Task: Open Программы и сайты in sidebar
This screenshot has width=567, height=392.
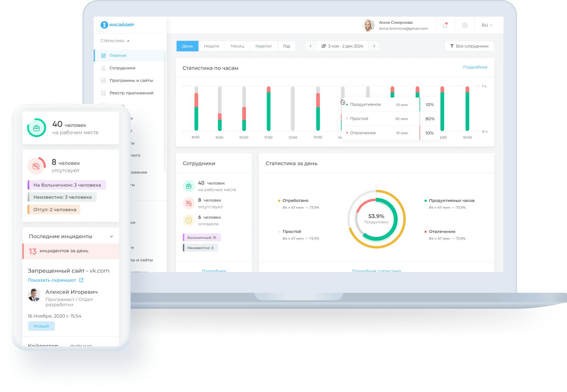Action: coord(131,81)
